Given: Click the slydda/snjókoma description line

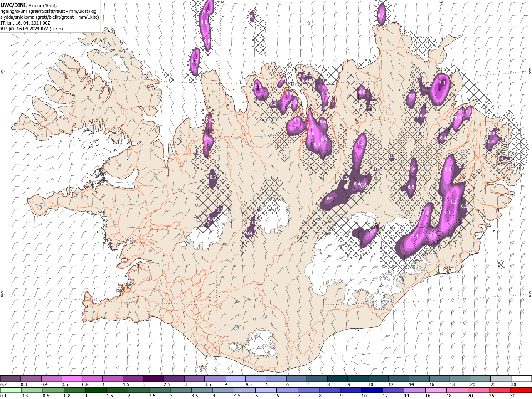Looking at the screenshot, I should tap(50, 17).
